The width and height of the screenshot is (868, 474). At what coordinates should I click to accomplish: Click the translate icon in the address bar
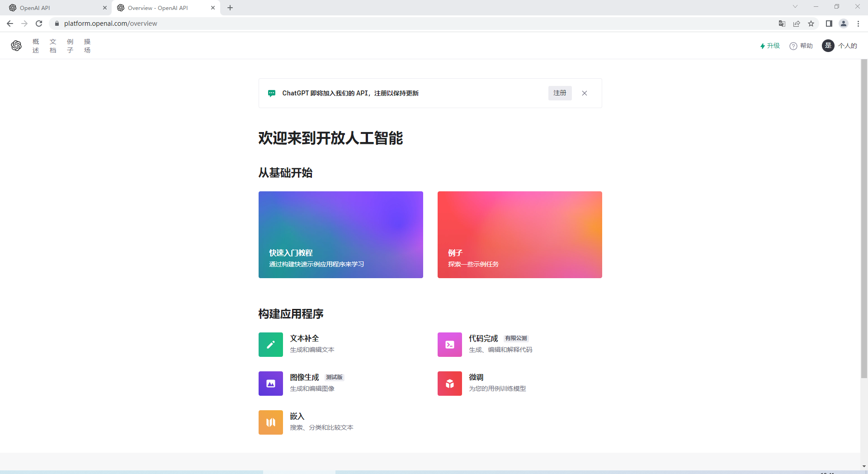(782, 24)
